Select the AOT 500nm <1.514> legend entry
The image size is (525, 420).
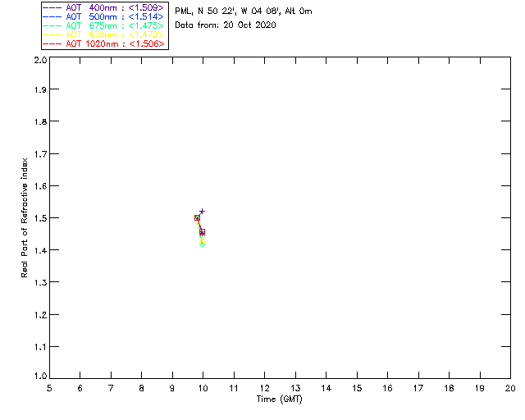(x=103, y=16)
